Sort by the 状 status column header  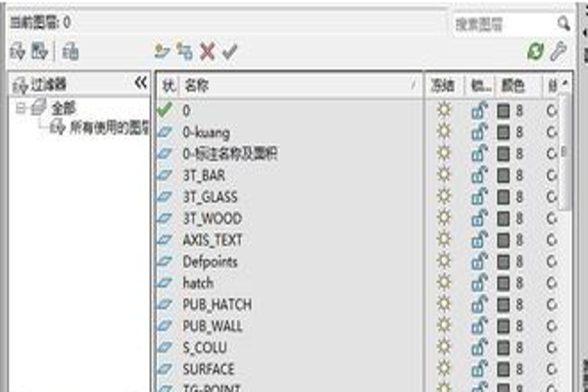(169, 85)
